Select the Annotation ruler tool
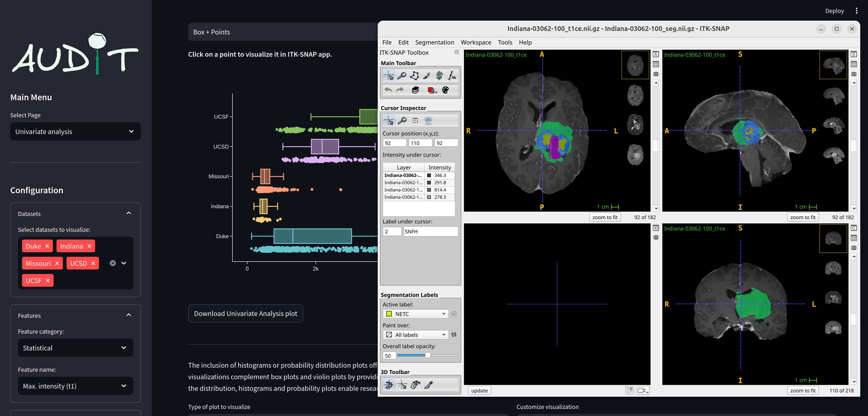The width and height of the screenshot is (868, 416). 452,76
